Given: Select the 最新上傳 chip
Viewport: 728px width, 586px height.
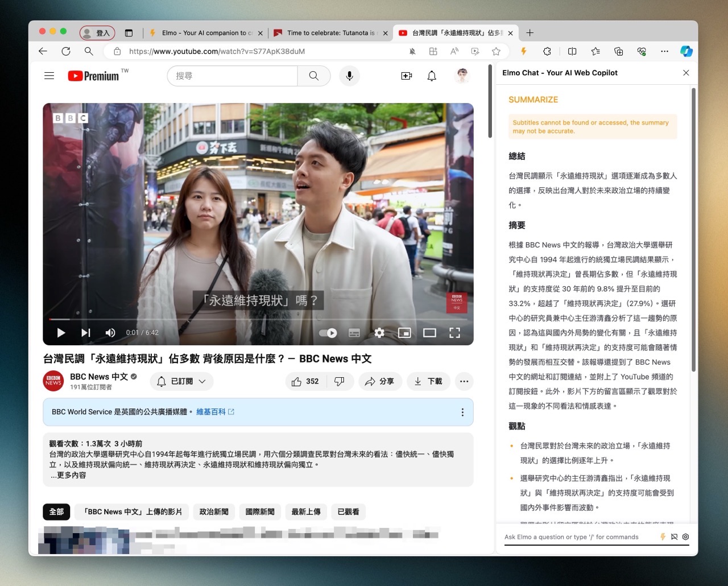Looking at the screenshot, I should [306, 511].
